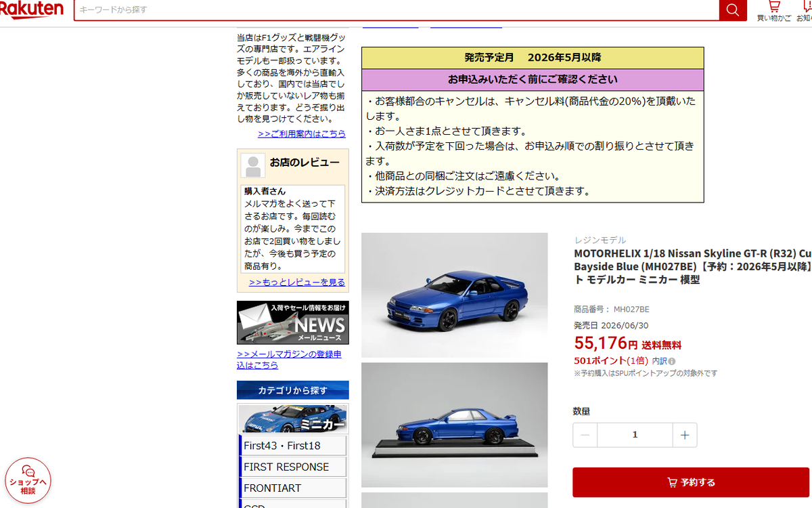812x508 pixels.
Task: Select First43・First18 category
Action: (x=293, y=446)
